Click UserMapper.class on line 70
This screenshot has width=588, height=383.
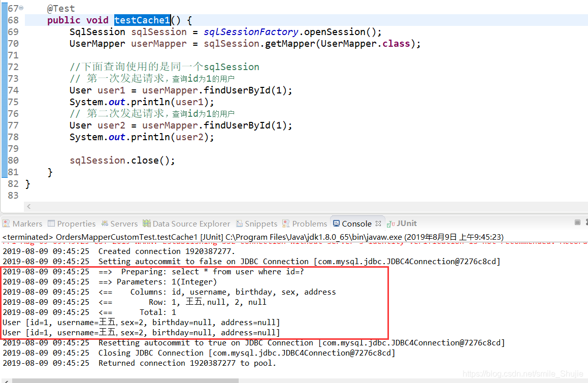coord(365,44)
